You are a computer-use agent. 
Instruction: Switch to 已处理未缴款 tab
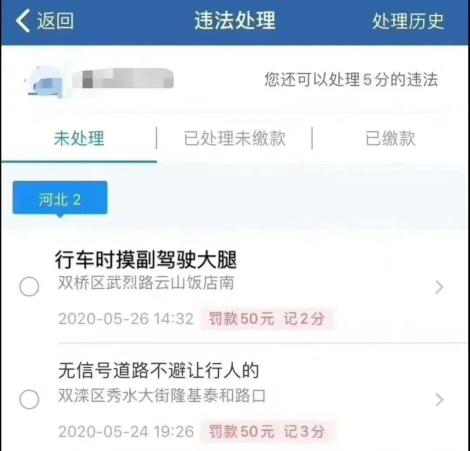coord(235,138)
